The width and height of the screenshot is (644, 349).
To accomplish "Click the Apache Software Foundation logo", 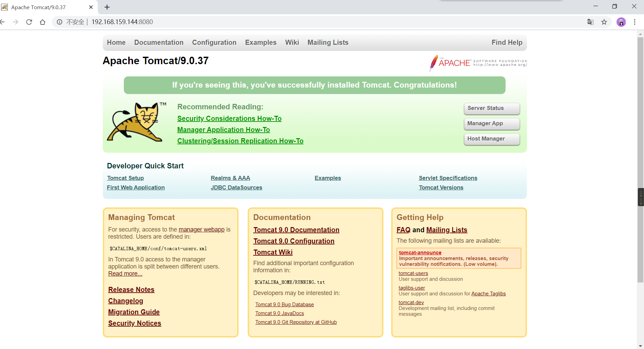I will coord(478,63).
